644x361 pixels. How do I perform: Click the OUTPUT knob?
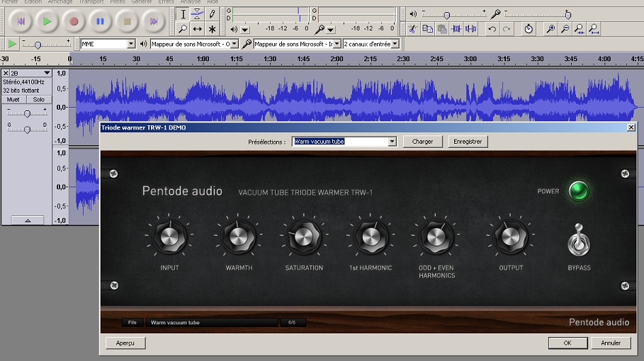click(x=511, y=236)
